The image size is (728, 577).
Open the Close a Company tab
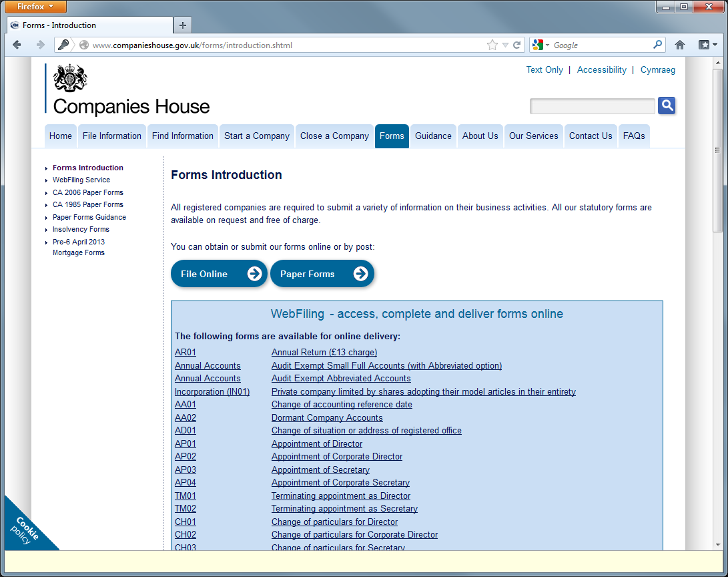(x=334, y=136)
